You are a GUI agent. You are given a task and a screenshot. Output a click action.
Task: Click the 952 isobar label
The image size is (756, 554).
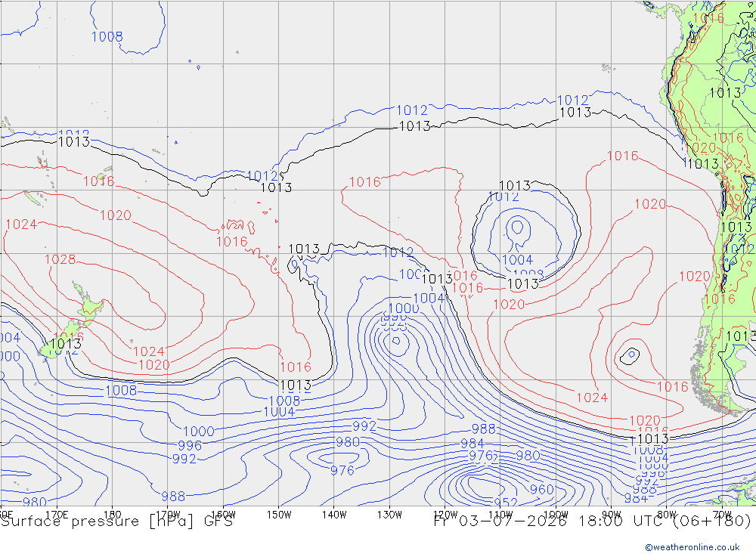point(505,501)
